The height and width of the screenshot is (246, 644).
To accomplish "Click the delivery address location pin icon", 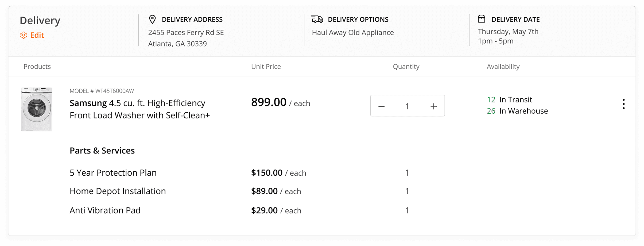I will [x=152, y=19].
